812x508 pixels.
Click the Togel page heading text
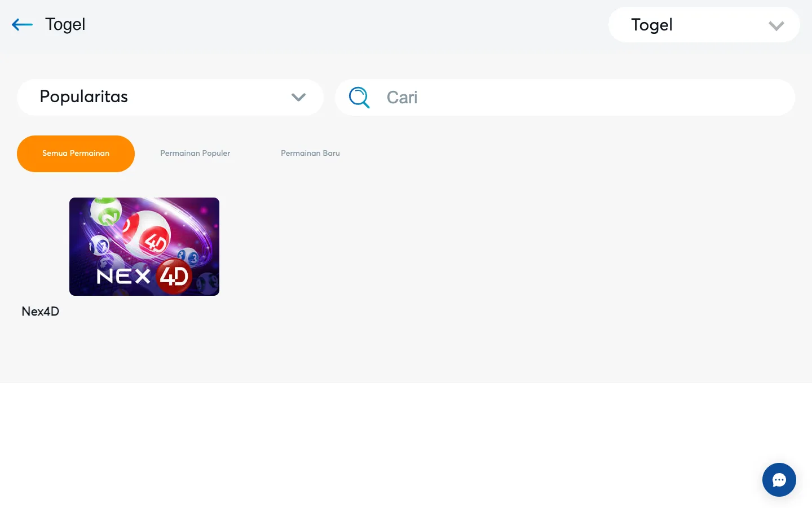pyautogui.click(x=65, y=24)
